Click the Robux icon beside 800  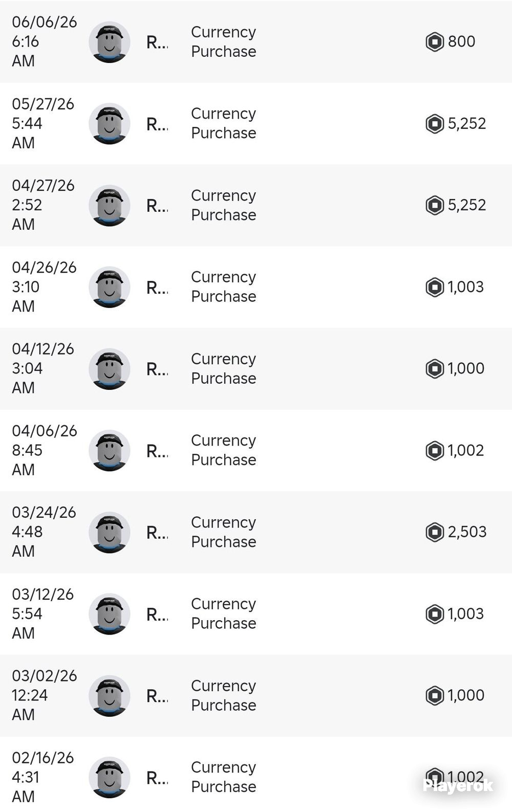(435, 42)
